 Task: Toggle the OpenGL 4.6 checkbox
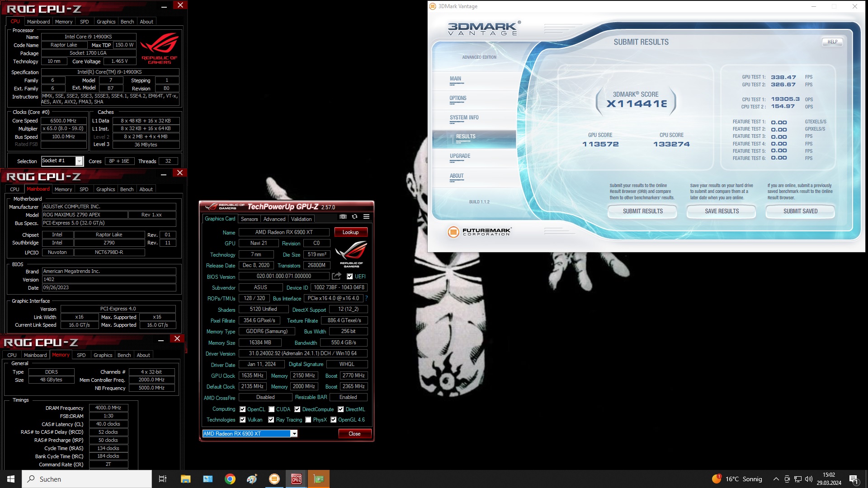click(334, 420)
